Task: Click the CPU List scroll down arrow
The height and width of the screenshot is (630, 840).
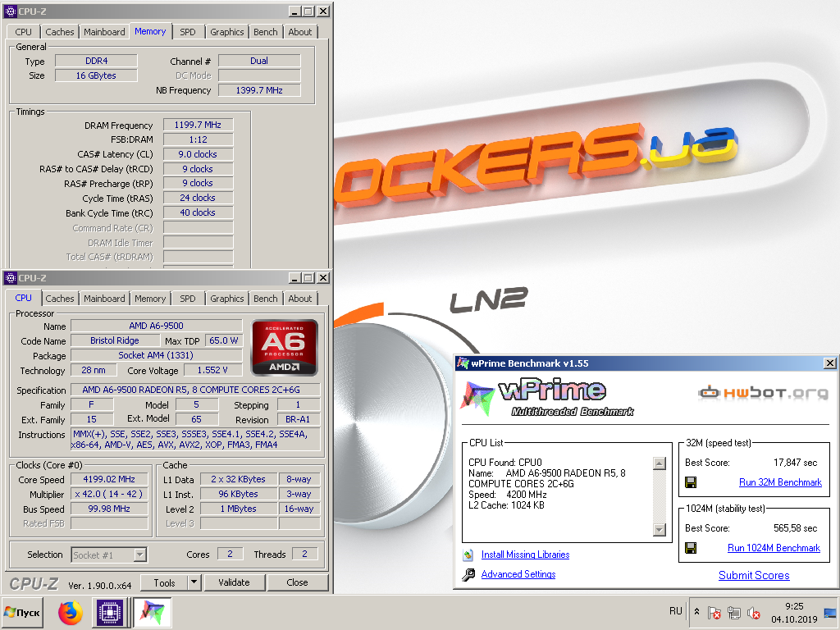Action: click(660, 529)
